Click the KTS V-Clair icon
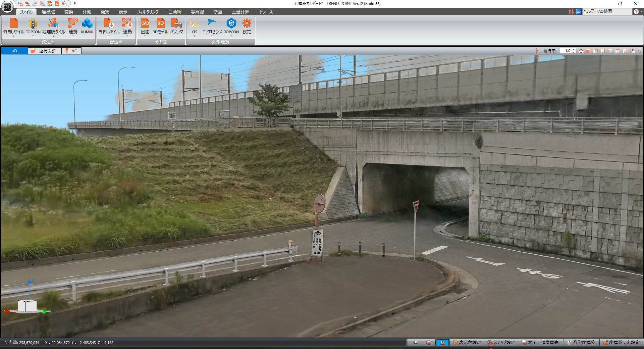The image size is (644, 349). (194, 24)
